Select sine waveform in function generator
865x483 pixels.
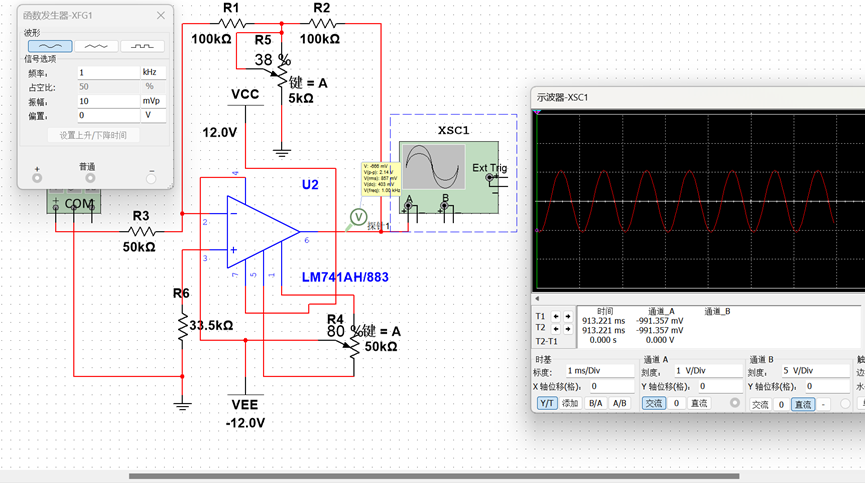coord(50,46)
